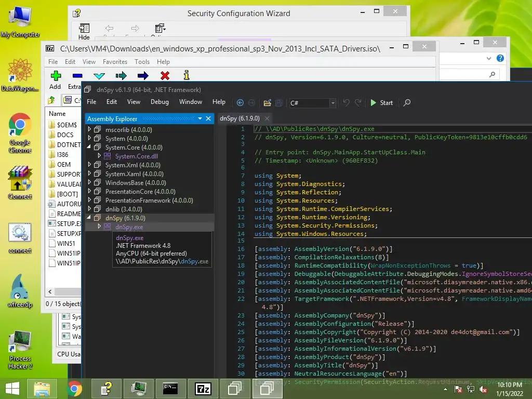Click 7-Zip horizontal scrollbar left arrow
The height and width of the screenshot is (399, 532).
[50, 291]
